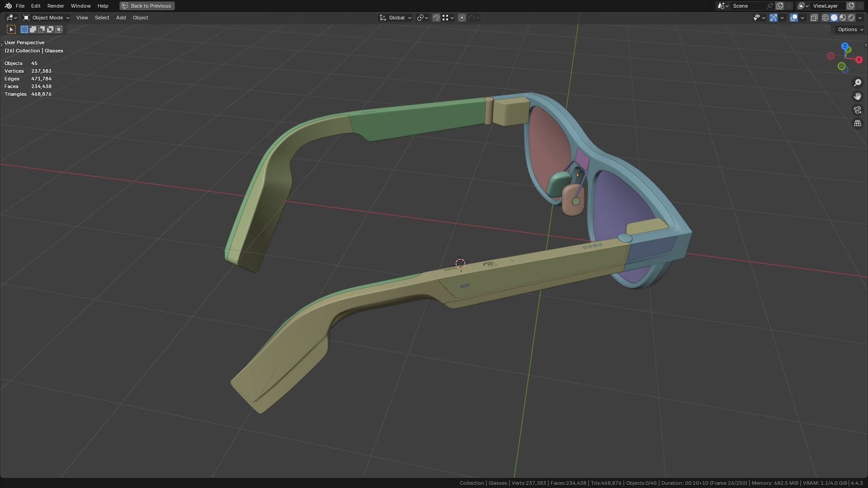Open overlays options dropdown arrow
This screenshot has height=488, width=868.
coord(802,18)
